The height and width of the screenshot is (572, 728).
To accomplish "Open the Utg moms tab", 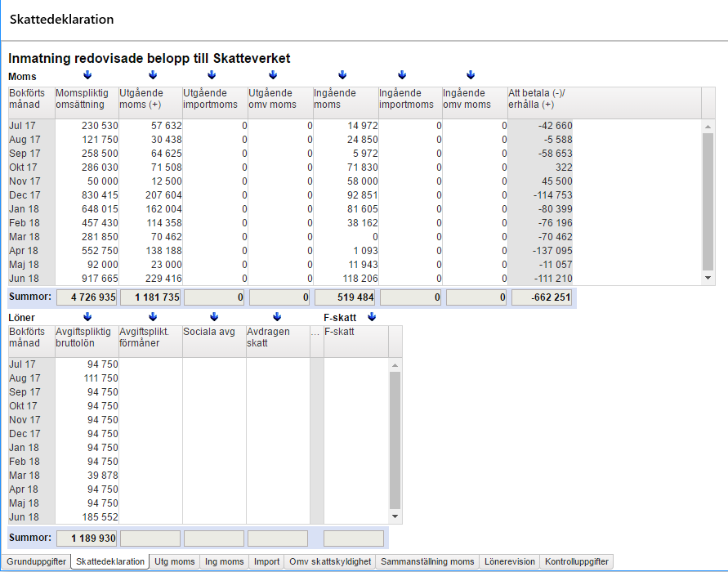I will point(175,561).
